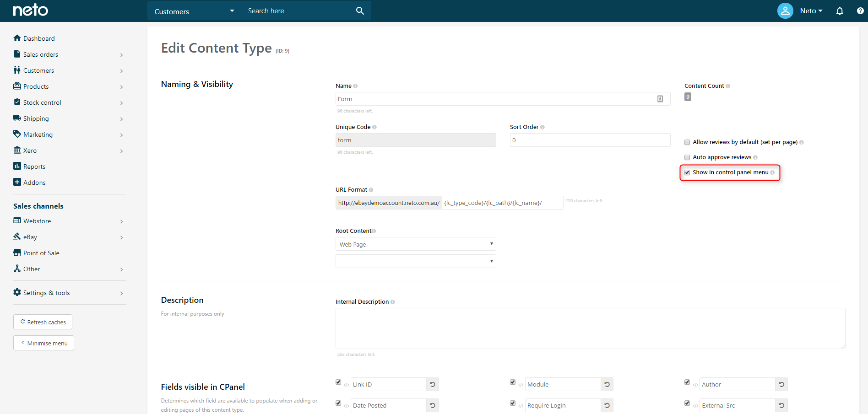The height and width of the screenshot is (414, 868).
Task: Toggle the Module visibility checkbox
Action: pos(513,382)
